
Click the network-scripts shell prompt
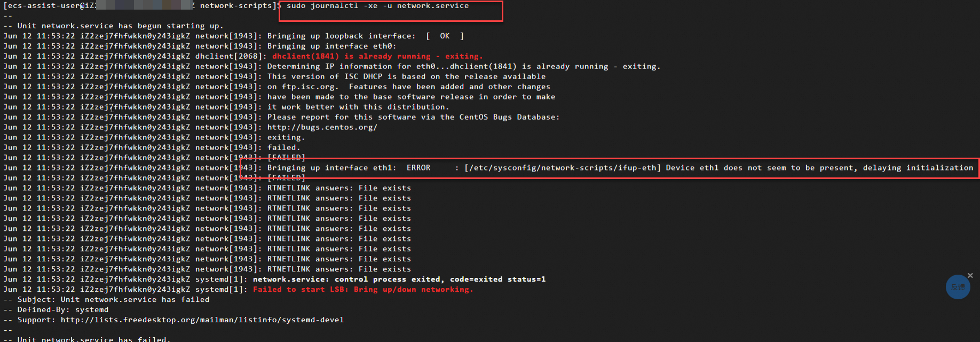pyautogui.click(x=142, y=5)
